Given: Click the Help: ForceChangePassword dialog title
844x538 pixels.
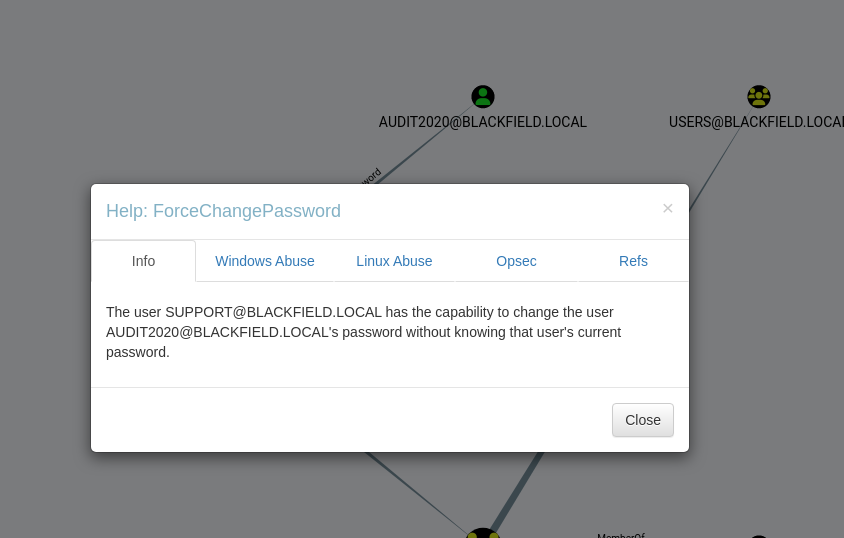Looking at the screenshot, I should 223,211.
